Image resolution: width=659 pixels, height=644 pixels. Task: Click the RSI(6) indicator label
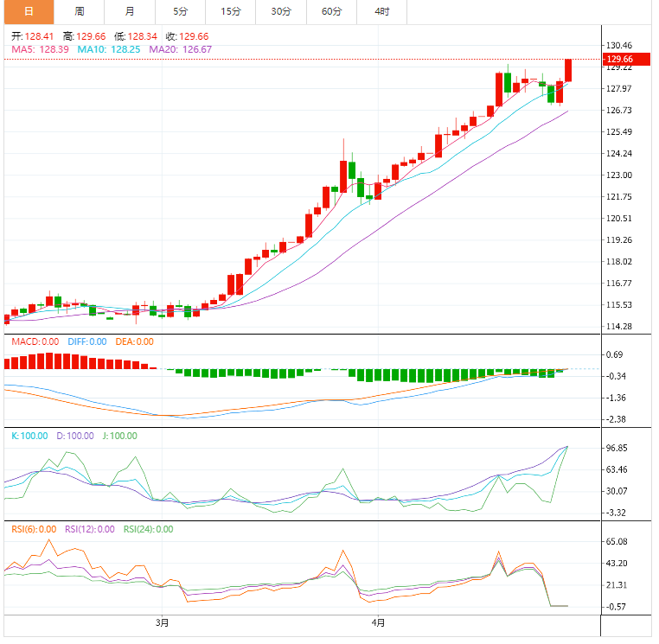click(x=34, y=529)
